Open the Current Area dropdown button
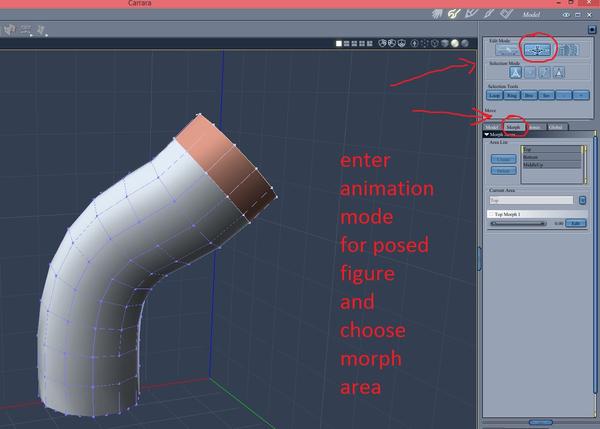The height and width of the screenshot is (429, 600). click(x=582, y=200)
